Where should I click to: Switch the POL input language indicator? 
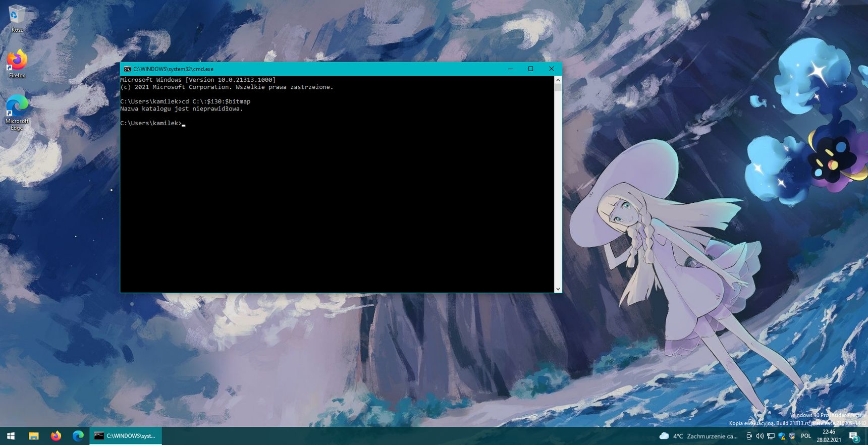click(806, 436)
